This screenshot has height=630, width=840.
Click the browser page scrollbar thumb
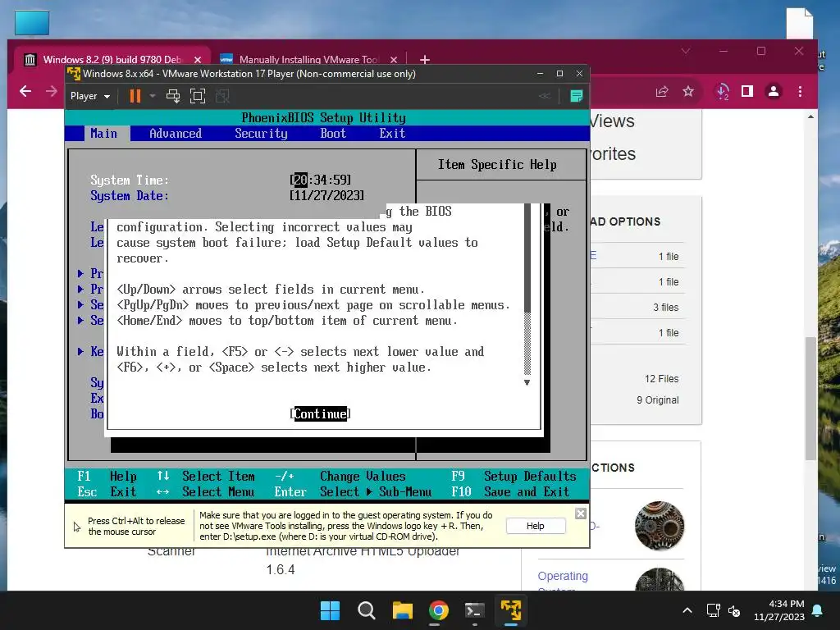pyautogui.click(x=811, y=398)
